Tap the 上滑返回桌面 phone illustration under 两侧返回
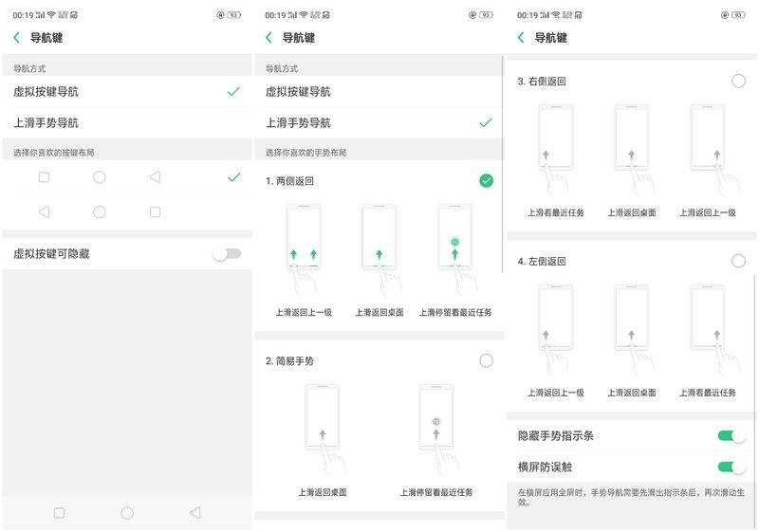The image size is (759, 532). click(x=379, y=249)
